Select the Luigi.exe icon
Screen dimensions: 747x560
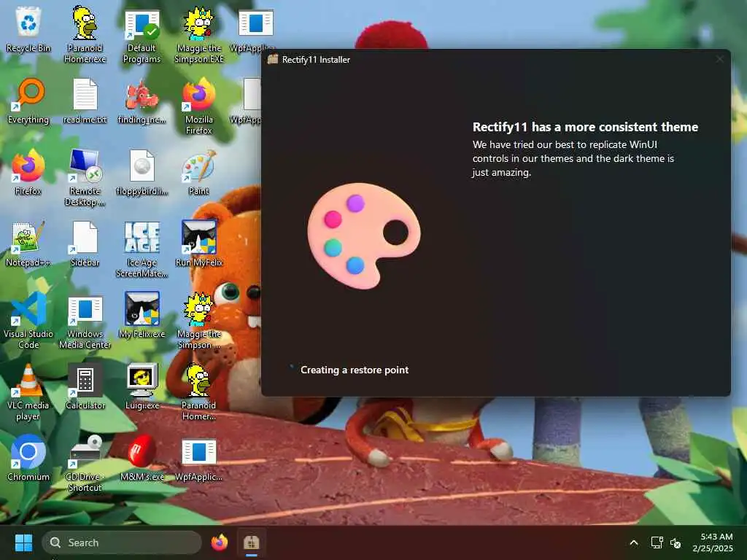tap(142, 386)
